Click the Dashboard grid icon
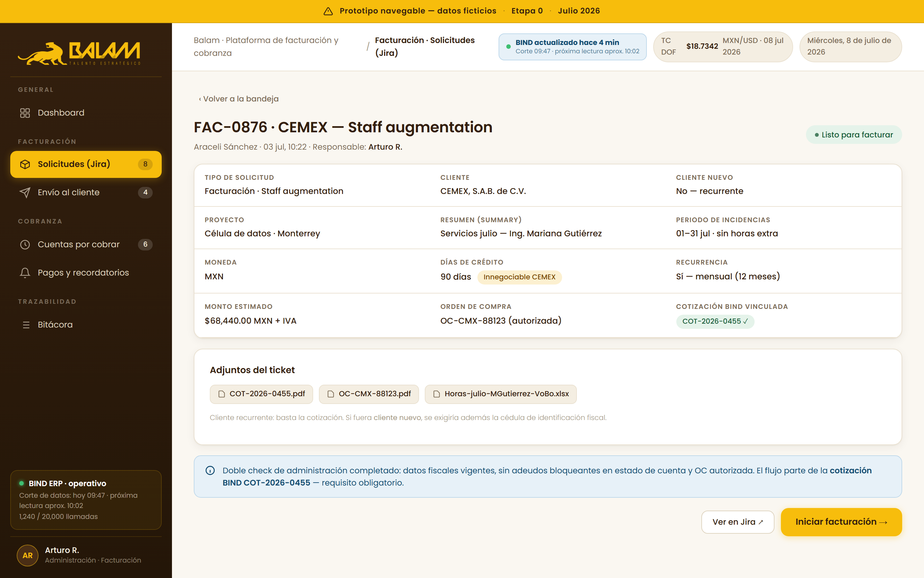 [25, 113]
